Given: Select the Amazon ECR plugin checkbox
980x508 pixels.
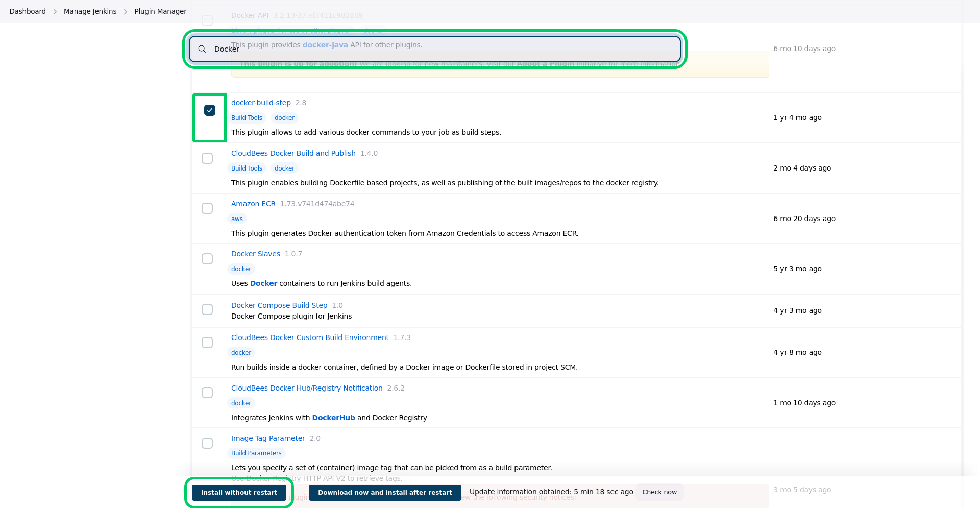Looking at the screenshot, I should click(x=207, y=208).
